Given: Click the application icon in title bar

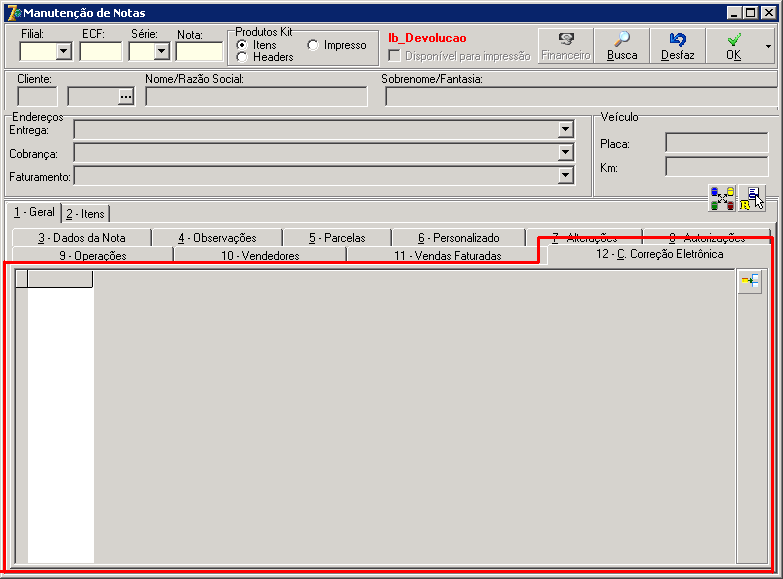Looking at the screenshot, I should tap(14, 12).
